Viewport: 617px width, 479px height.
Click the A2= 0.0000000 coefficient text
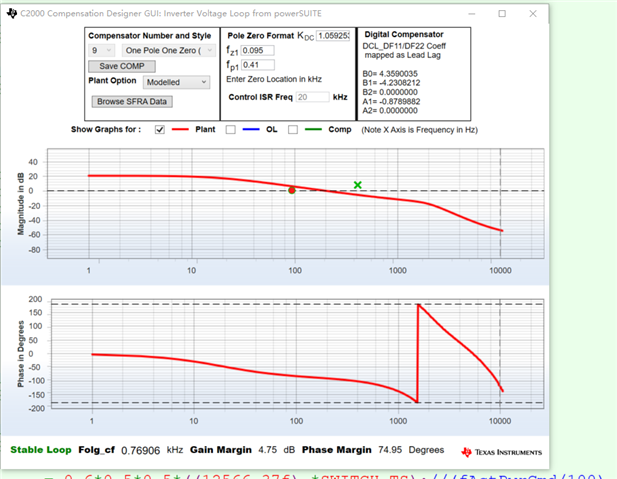coord(390,111)
